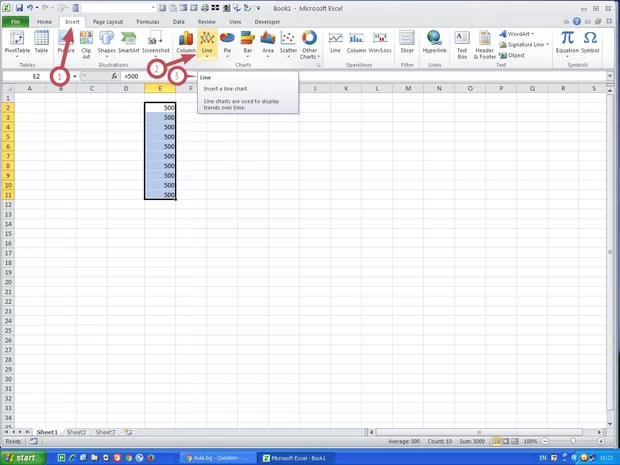
Task: Switch to the Page Layout tab
Action: pos(108,21)
